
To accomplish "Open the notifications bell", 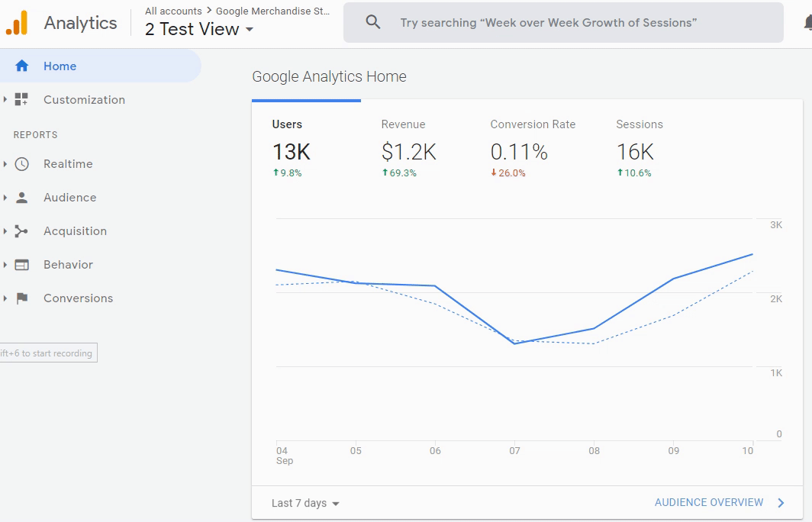I will [807, 23].
